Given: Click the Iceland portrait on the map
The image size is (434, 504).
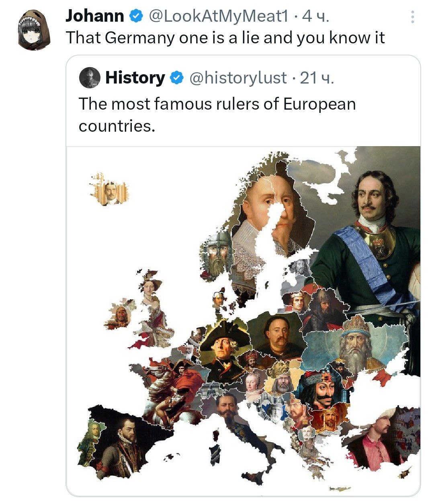Looking at the screenshot, I should [110, 192].
